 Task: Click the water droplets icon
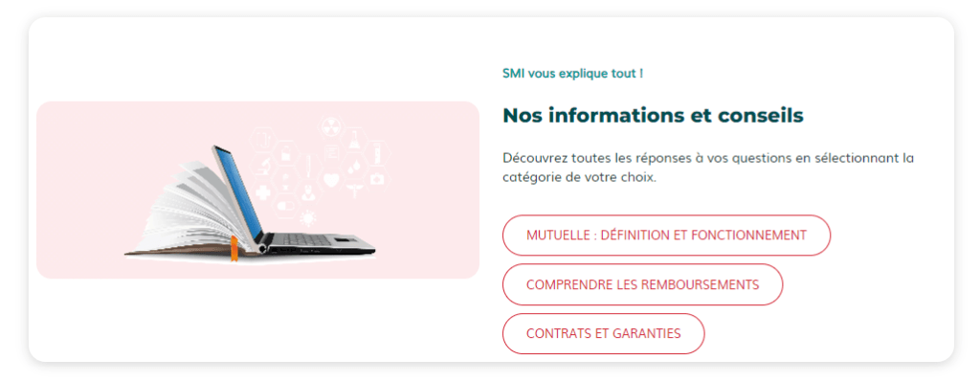(354, 167)
